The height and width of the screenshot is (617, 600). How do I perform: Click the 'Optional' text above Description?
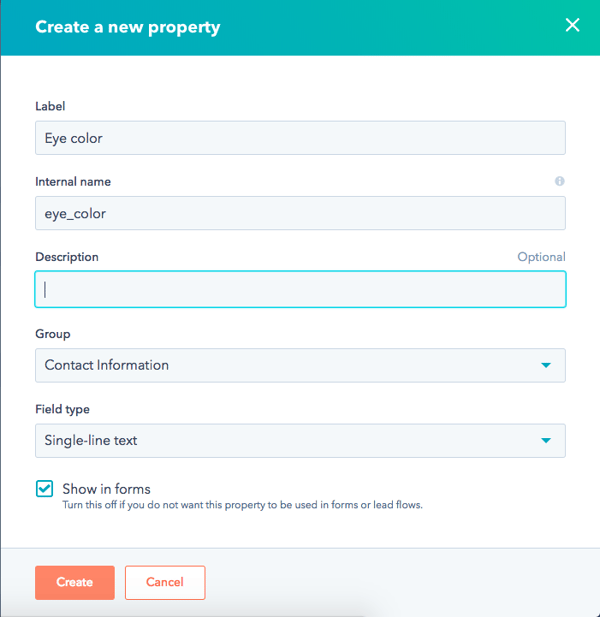(x=541, y=257)
